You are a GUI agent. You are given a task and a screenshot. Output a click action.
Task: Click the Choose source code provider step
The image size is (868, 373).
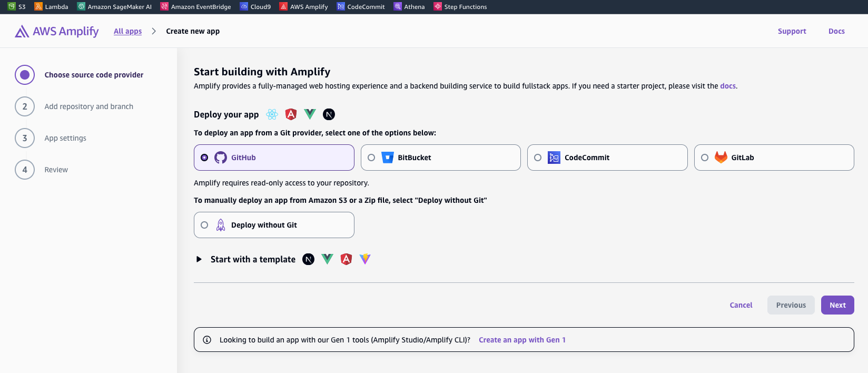click(x=93, y=75)
